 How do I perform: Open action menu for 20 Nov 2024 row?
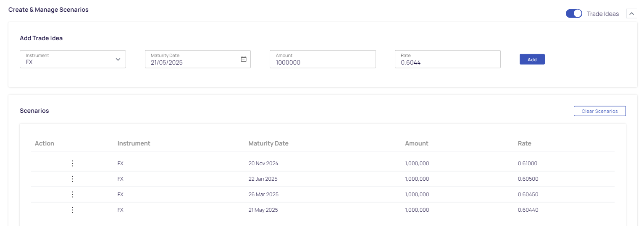point(72,164)
